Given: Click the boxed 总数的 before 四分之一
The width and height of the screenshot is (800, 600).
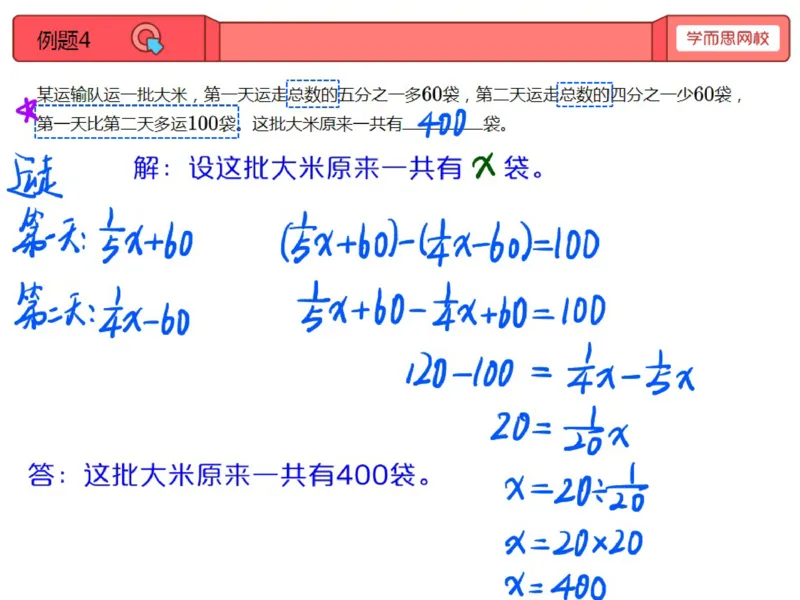Looking at the screenshot, I should 584,94.
